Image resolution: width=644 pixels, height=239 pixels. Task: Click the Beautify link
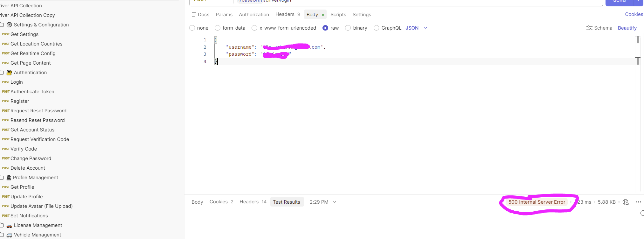point(627,28)
